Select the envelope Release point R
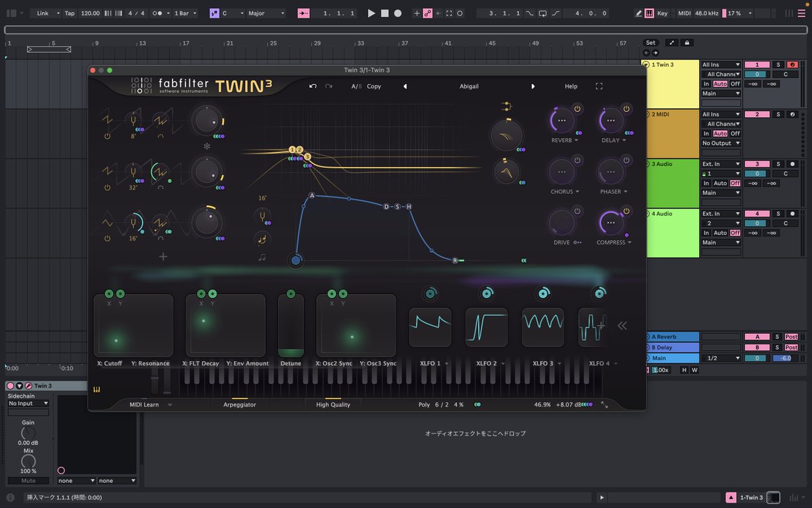The image size is (812, 508). pos(455,260)
